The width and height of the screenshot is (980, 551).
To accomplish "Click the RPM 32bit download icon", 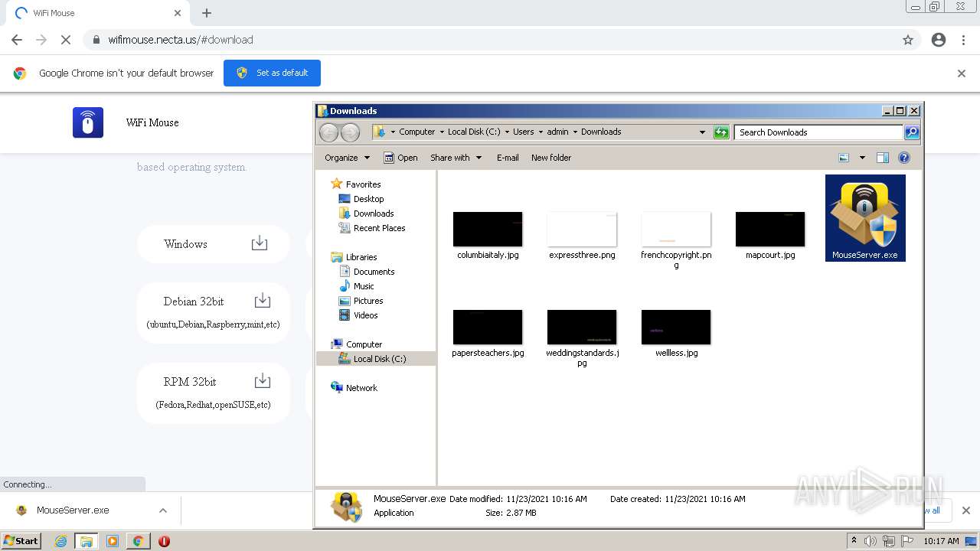I will [x=262, y=380].
